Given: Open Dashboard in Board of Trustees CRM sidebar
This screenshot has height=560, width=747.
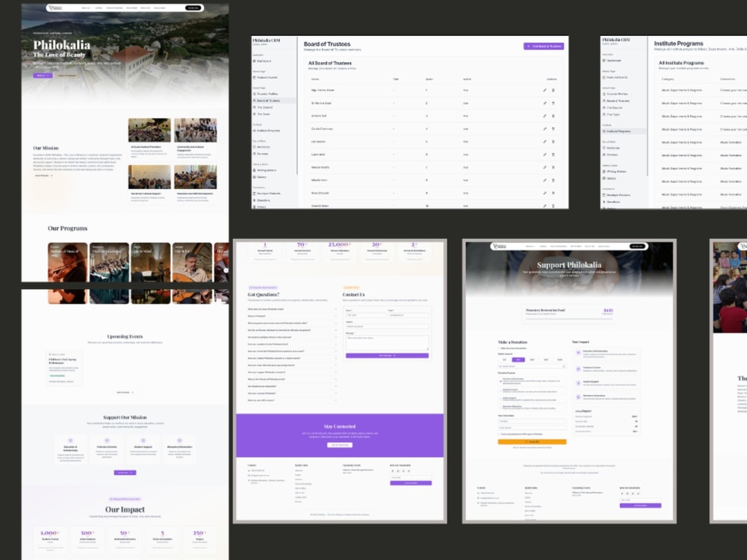Looking at the screenshot, I should [264, 61].
